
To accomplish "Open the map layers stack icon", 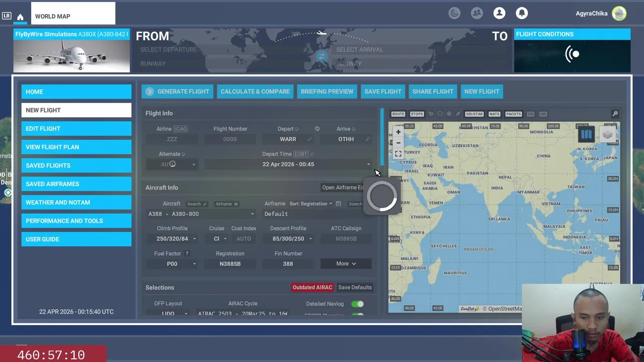I will click(x=607, y=134).
